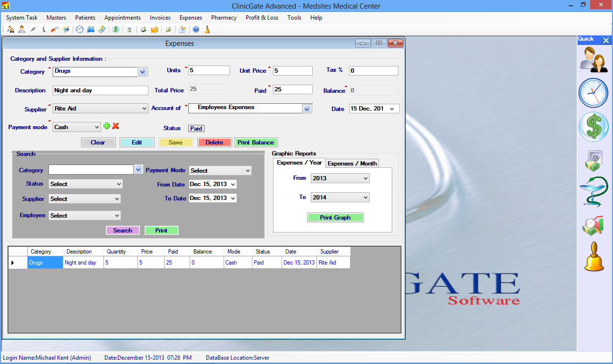Open the clock appointments icon in Quick sidebar
This screenshot has width=613, height=364.
tap(593, 93)
